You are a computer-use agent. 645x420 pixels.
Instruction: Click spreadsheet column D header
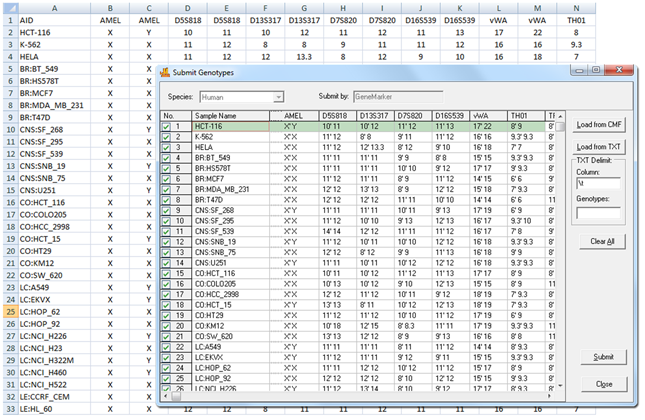point(188,8)
